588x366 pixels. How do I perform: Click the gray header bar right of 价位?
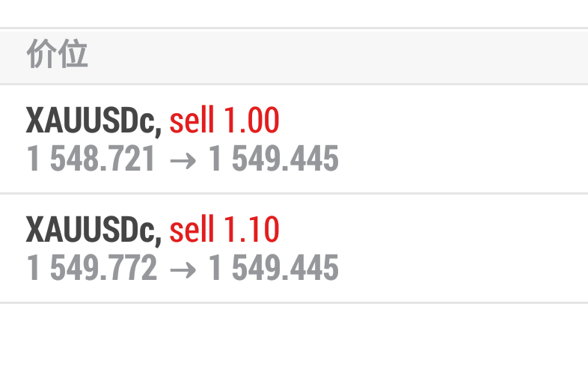[x=337, y=56]
